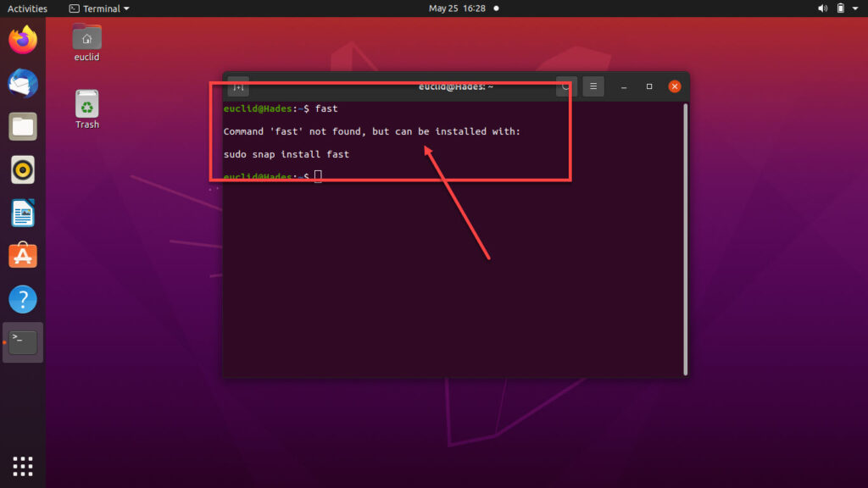Open LibreOffice Writer from the dock
Viewport: 868px width, 488px height.
23,213
